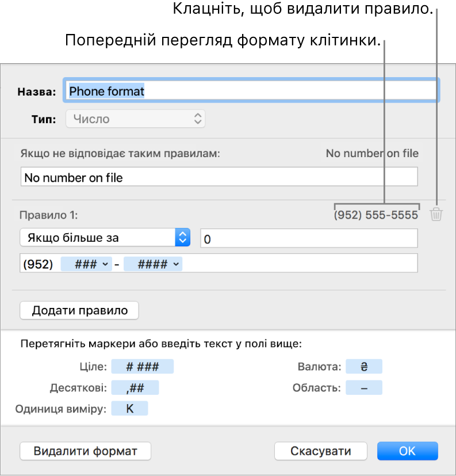The width and height of the screenshot is (456, 476).
Task: Click the Integer token '# ###'
Action: 142,367
